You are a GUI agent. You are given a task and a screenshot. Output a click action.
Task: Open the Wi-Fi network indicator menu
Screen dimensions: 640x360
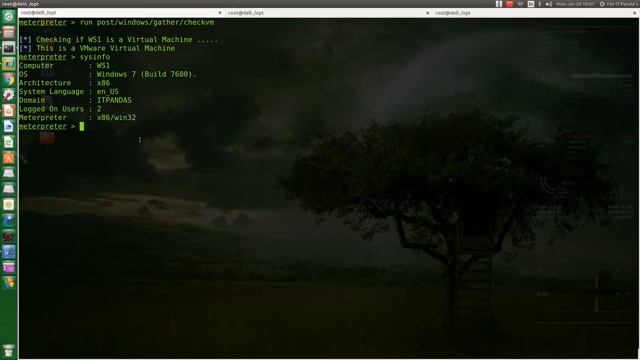tap(520, 4)
